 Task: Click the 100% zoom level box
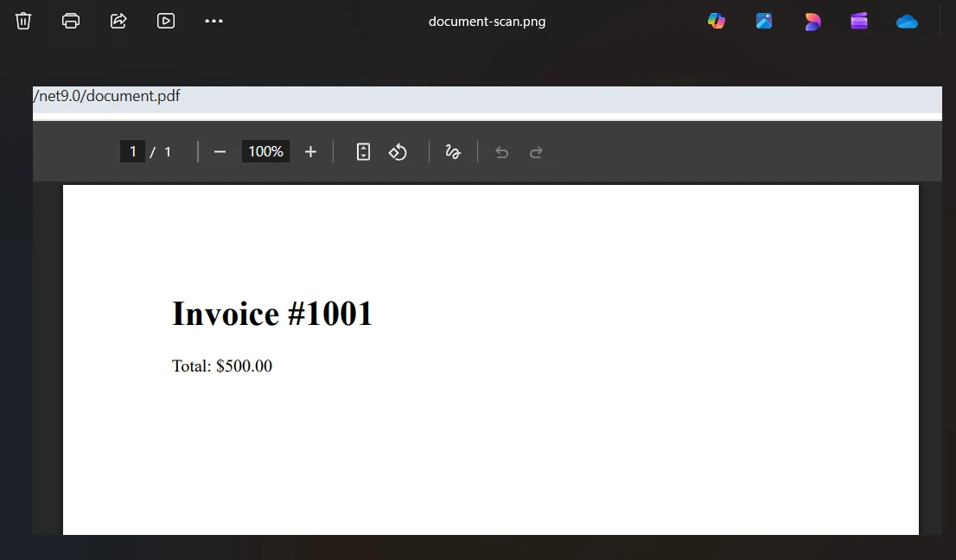(x=265, y=152)
